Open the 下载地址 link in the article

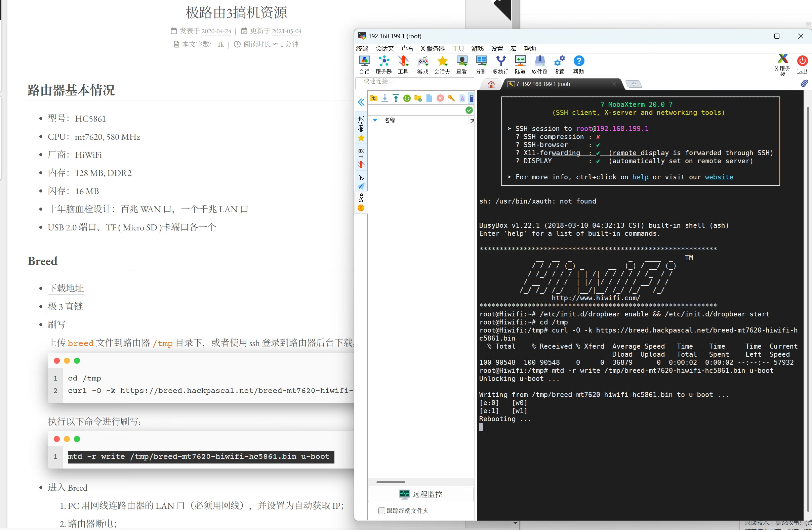66,288
